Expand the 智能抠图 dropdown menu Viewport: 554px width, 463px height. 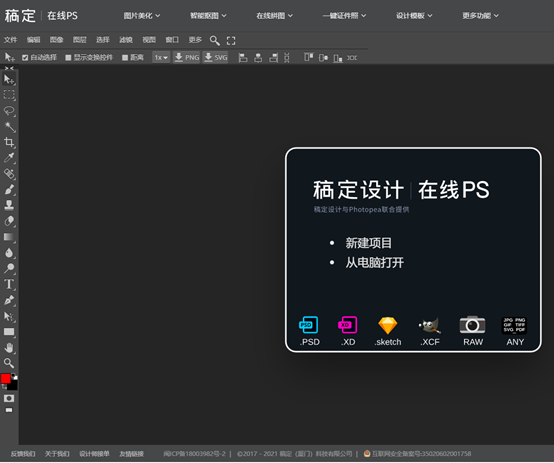(208, 16)
